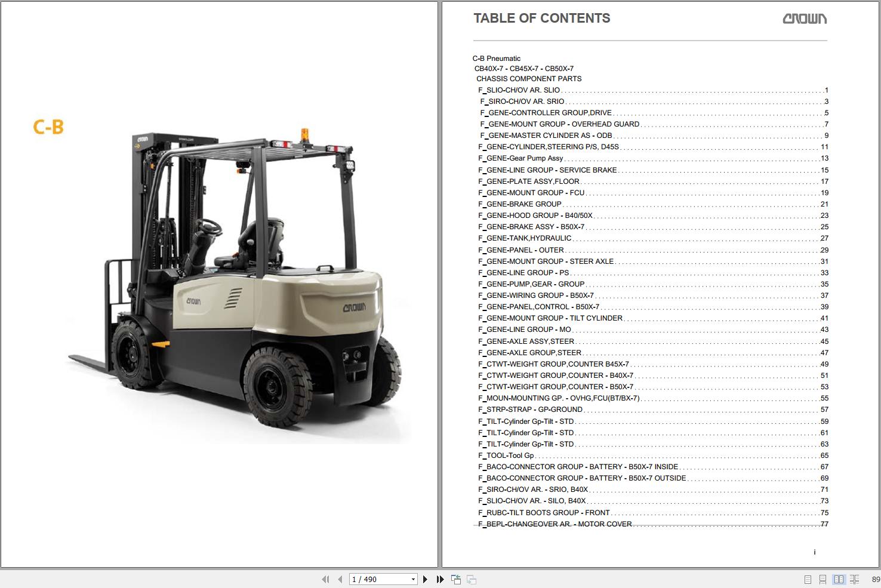Click the F_GENE-TANK,HYDRAULIC entry
This screenshot has height=588, width=881.
[653, 238]
